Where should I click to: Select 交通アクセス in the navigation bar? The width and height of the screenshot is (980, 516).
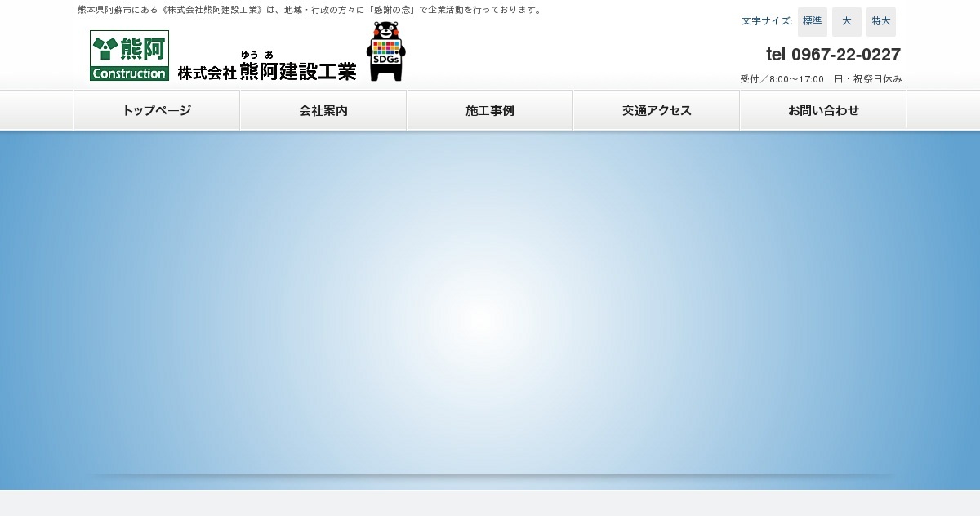point(657,111)
